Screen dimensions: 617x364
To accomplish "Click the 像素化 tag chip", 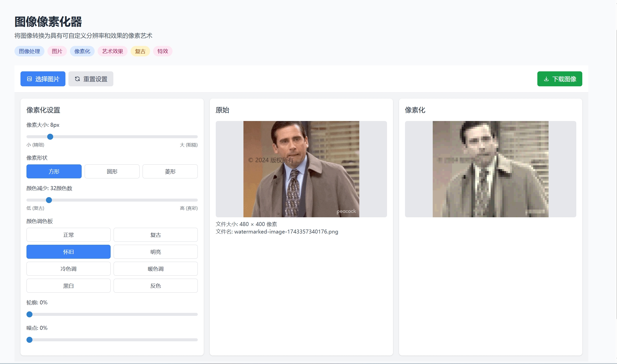I will point(82,51).
